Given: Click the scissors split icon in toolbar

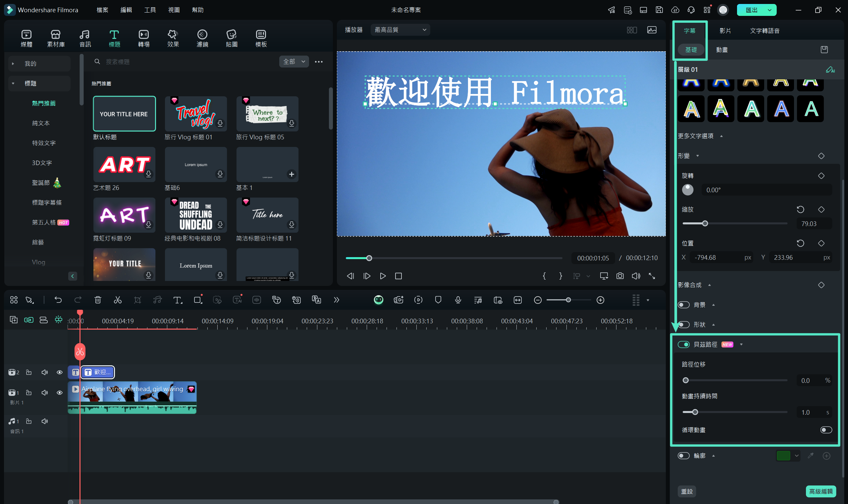Looking at the screenshot, I should click(x=118, y=299).
